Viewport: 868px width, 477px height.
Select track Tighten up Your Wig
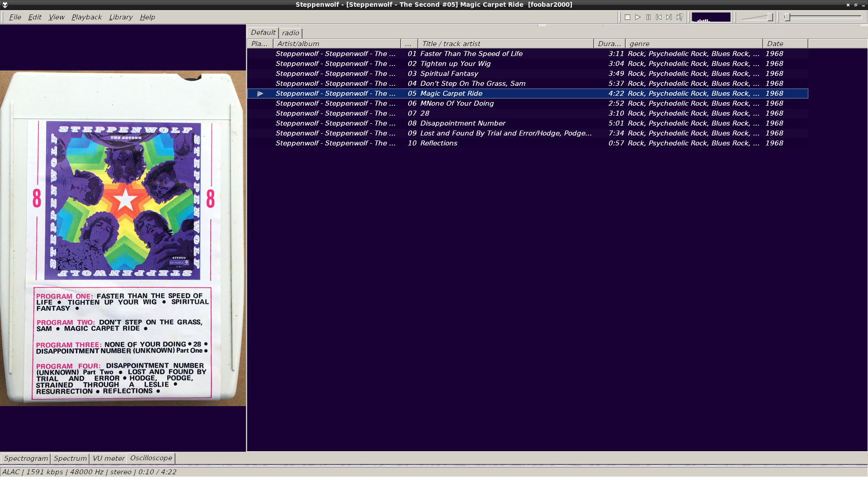coord(528,64)
